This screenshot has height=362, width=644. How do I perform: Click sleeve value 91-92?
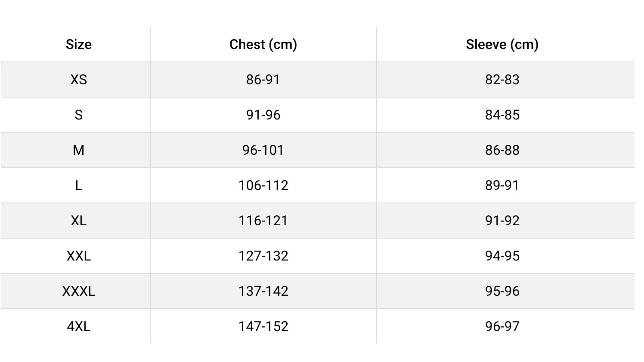click(502, 221)
